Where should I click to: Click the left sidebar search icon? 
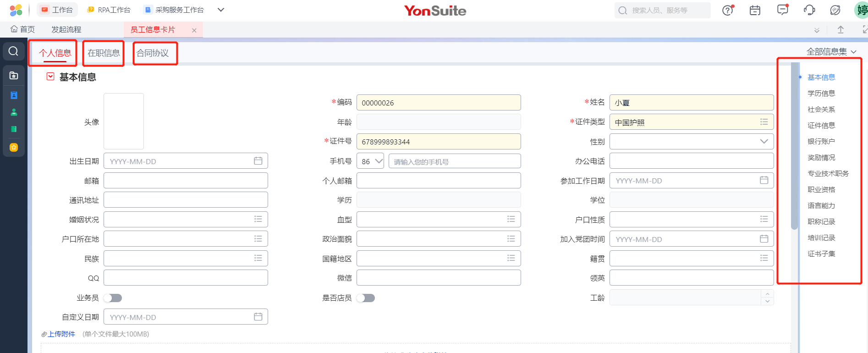(x=14, y=51)
